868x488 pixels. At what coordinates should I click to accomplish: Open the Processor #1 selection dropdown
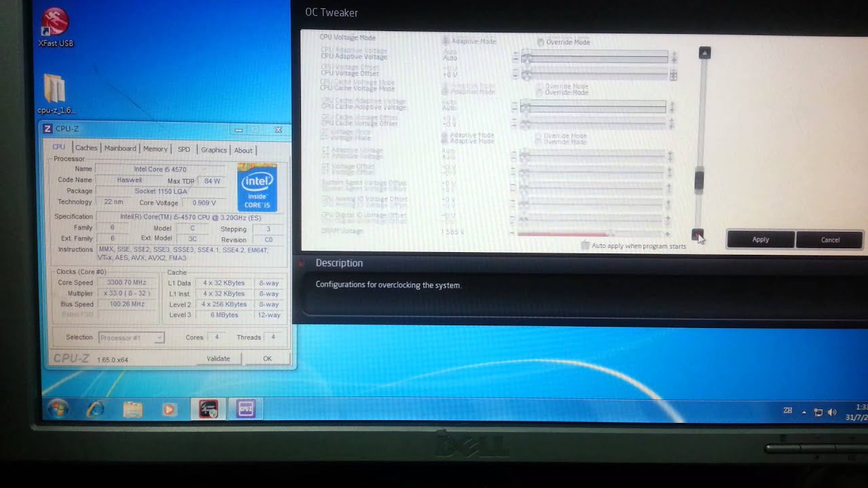[x=131, y=338]
